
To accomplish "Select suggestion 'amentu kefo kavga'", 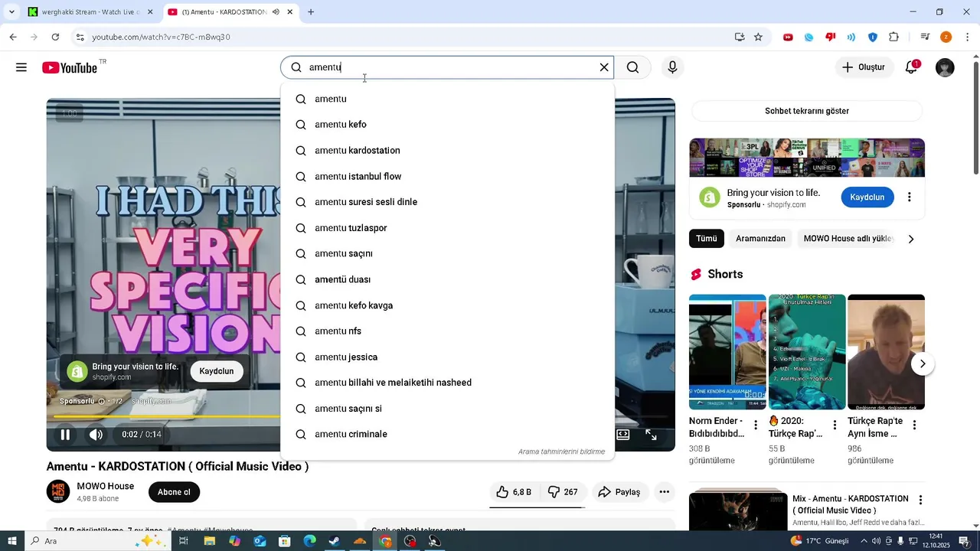I will coord(447,305).
